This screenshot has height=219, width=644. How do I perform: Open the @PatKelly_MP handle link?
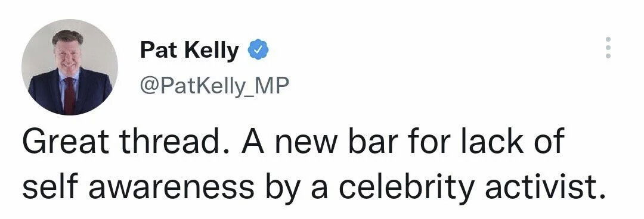[215, 87]
